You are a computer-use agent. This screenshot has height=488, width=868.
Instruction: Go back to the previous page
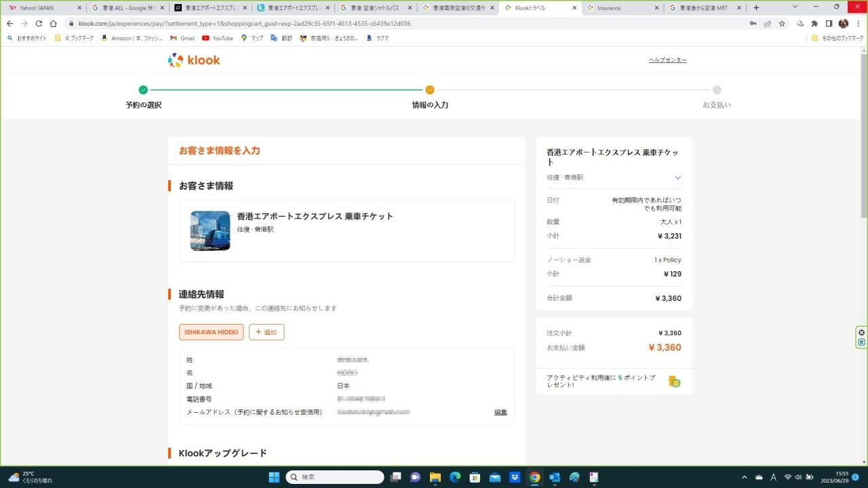tap(9, 23)
